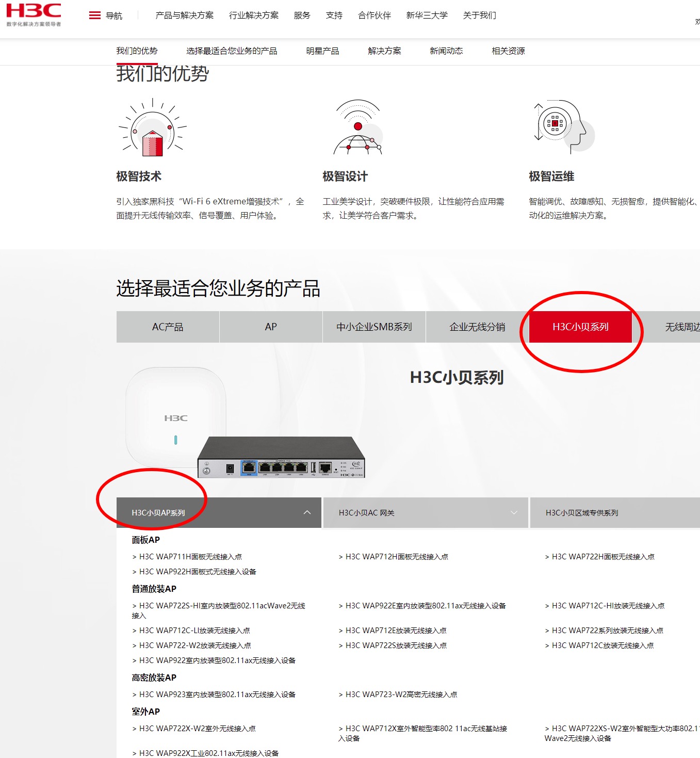700x758 pixels.
Task: Open H3C WAP723-W2高密无线接入点 link
Action: tap(398, 695)
